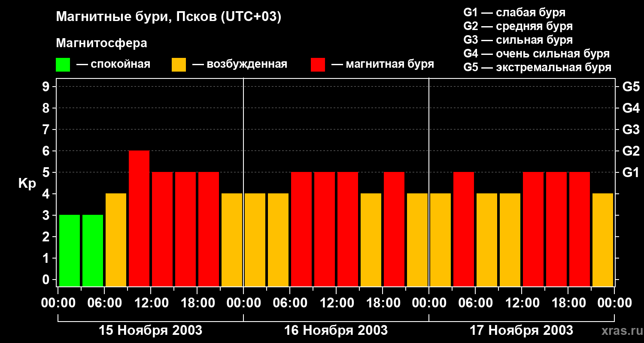Click the chart title 'Магнитные бури, Псков (UTC+03)'
The image size is (644, 343).
(x=169, y=18)
